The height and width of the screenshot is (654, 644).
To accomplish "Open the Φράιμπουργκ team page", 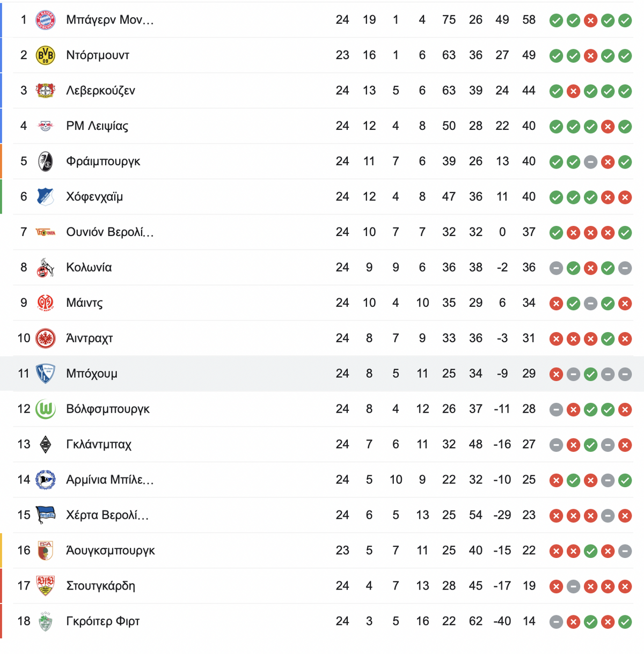I will pyautogui.click(x=103, y=161).
